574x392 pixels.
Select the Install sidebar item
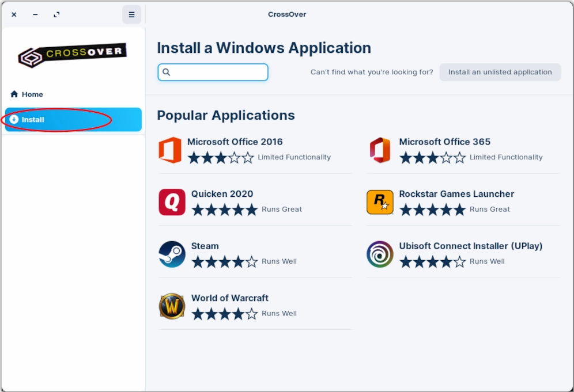(x=73, y=120)
